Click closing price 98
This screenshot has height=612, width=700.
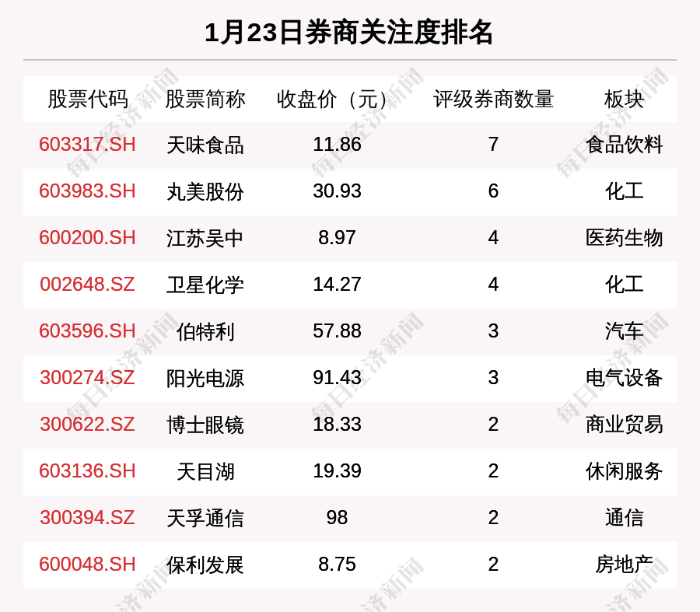337,518
